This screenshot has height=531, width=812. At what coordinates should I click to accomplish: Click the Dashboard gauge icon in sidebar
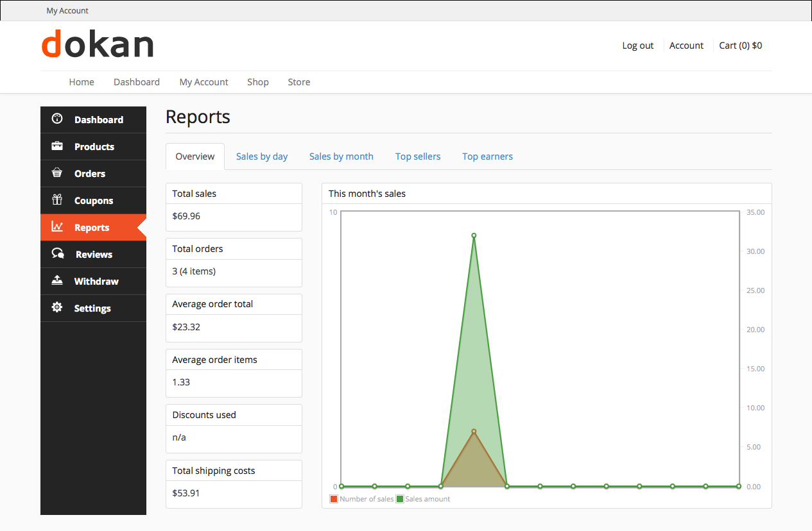pos(57,119)
